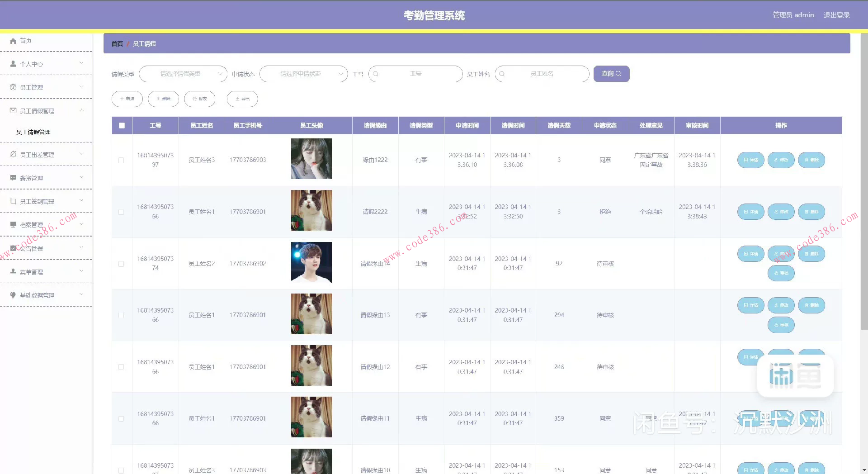
Task: Click the 报表 chart button
Action: (x=199, y=99)
